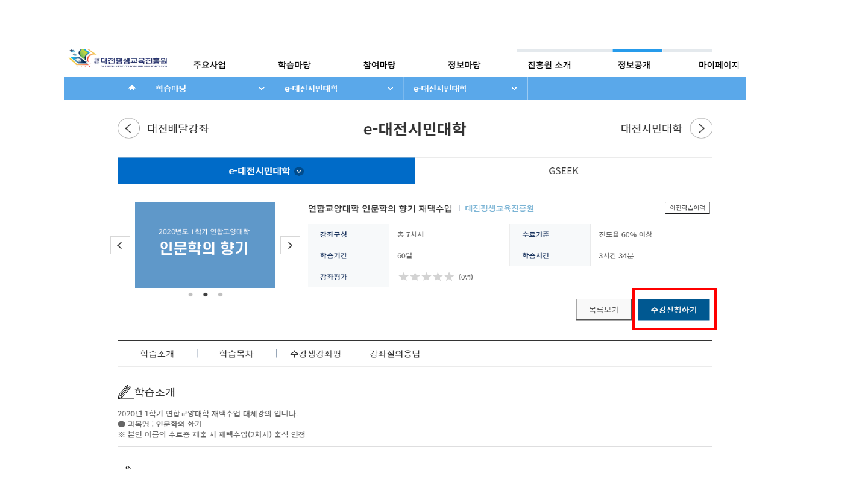Switch to the GSEEK tab
The height and width of the screenshot is (488, 868).
point(564,171)
